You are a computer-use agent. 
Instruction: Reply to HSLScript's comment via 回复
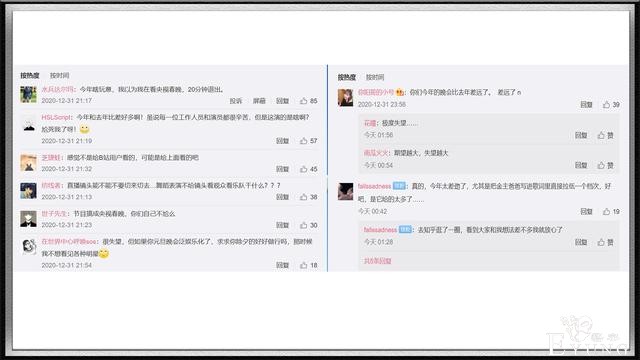point(282,141)
